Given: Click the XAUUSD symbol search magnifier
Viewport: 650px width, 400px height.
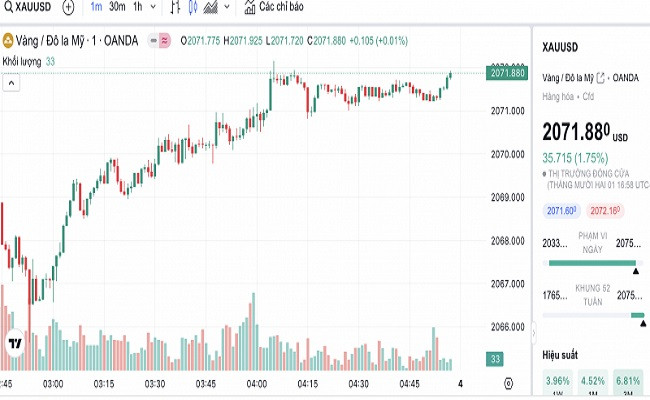Looking at the screenshot, I should (x=9, y=7).
